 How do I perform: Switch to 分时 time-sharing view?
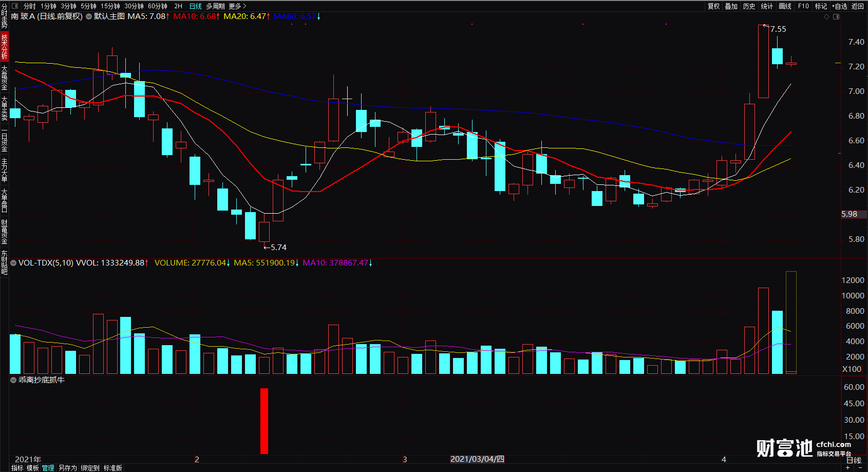(x=29, y=6)
